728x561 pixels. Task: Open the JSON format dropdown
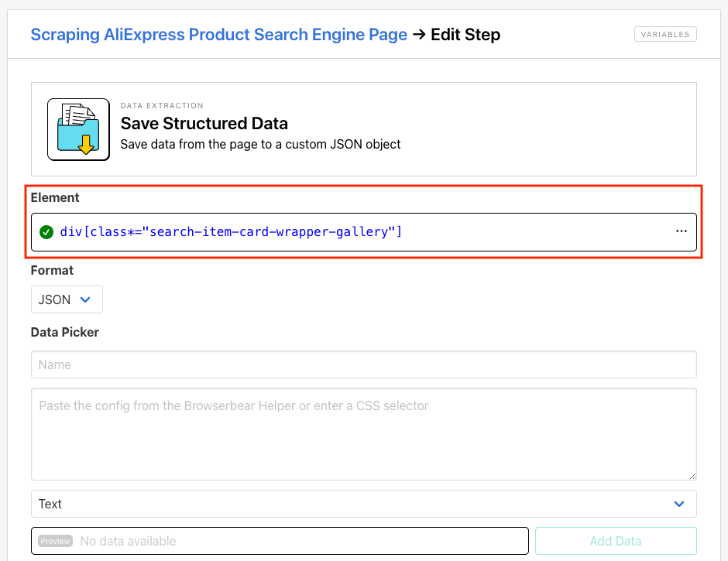click(67, 299)
